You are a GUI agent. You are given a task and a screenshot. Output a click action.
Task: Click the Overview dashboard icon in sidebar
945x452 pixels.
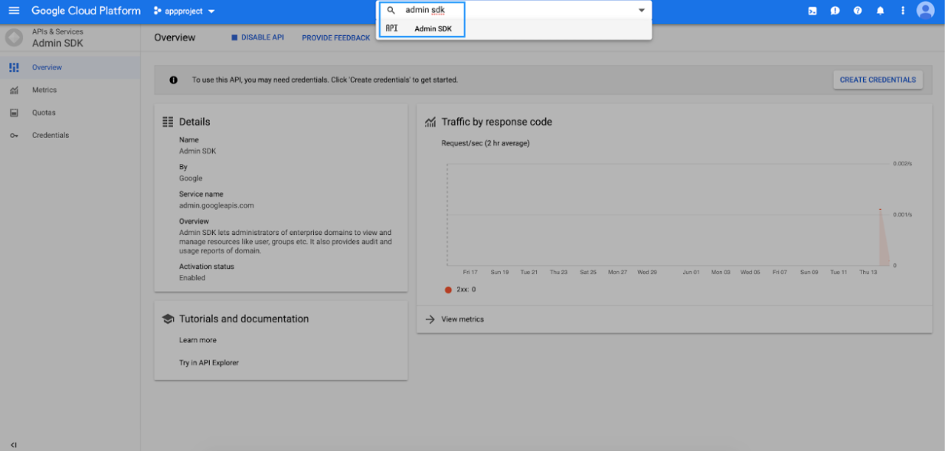[x=14, y=67]
